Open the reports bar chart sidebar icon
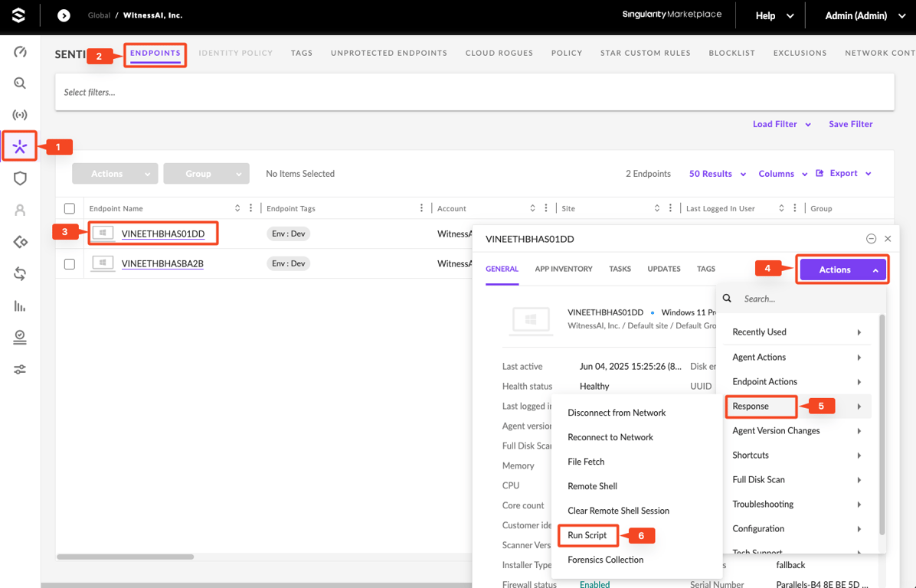 [20, 306]
